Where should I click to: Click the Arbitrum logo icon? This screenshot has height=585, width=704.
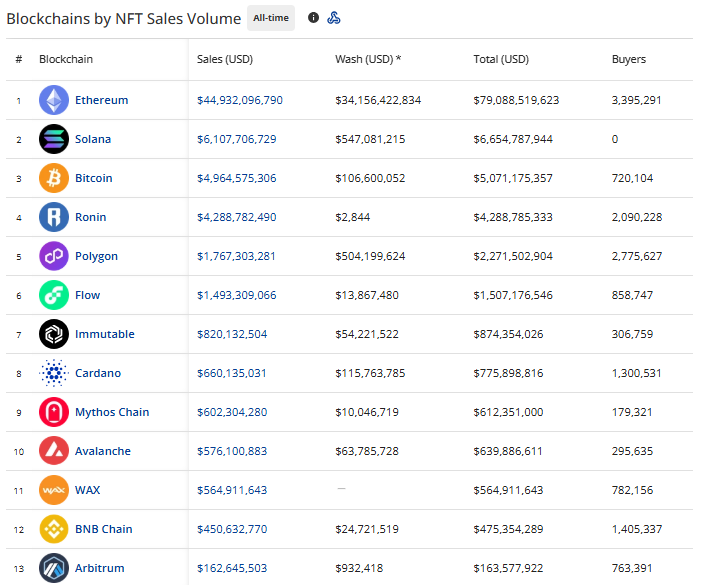click(x=54, y=568)
